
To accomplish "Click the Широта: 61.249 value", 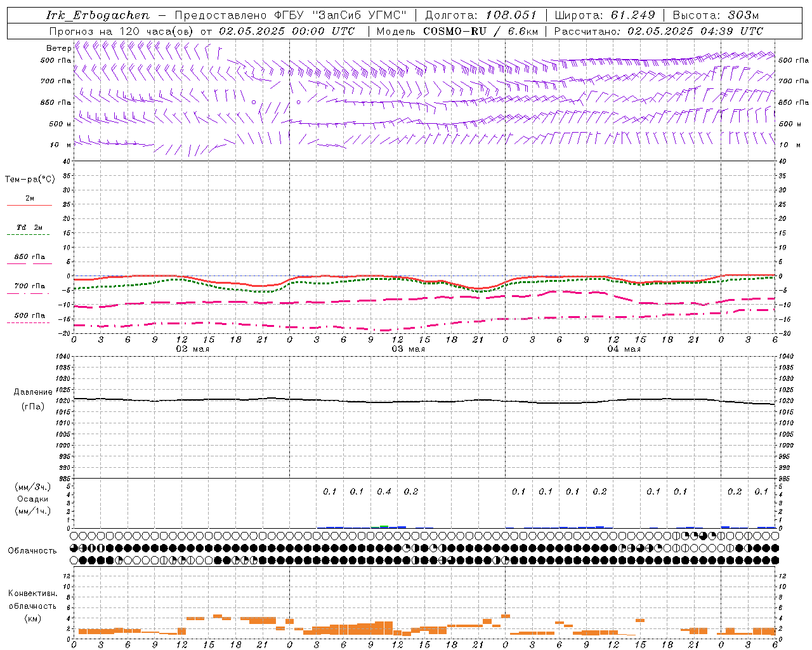I will pos(605,15).
